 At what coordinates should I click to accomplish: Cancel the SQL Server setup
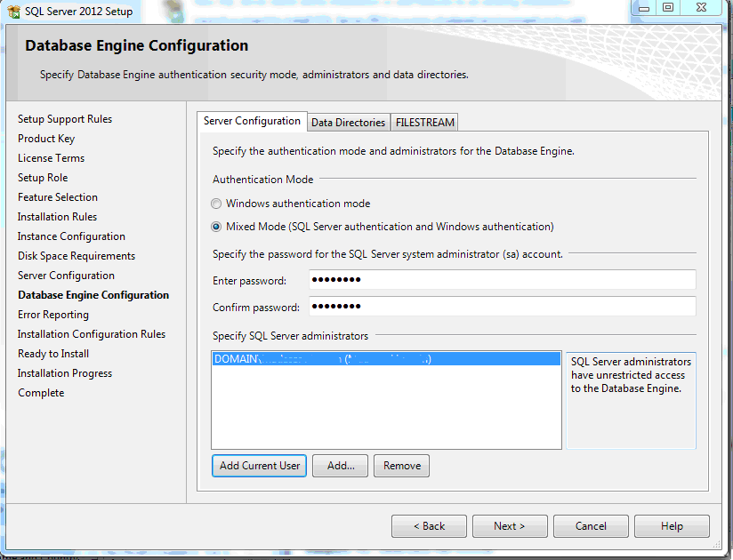tap(591, 526)
